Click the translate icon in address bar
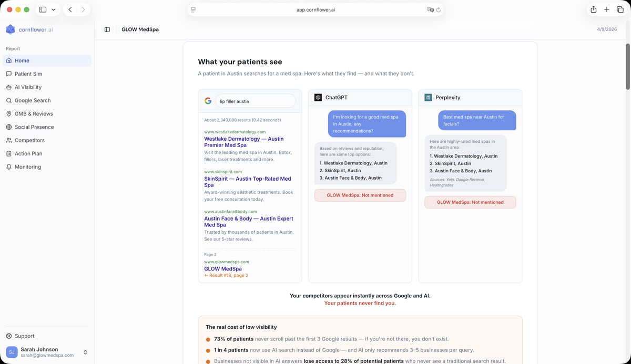The height and width of the screenshot is (364, 631). [430, 9]
